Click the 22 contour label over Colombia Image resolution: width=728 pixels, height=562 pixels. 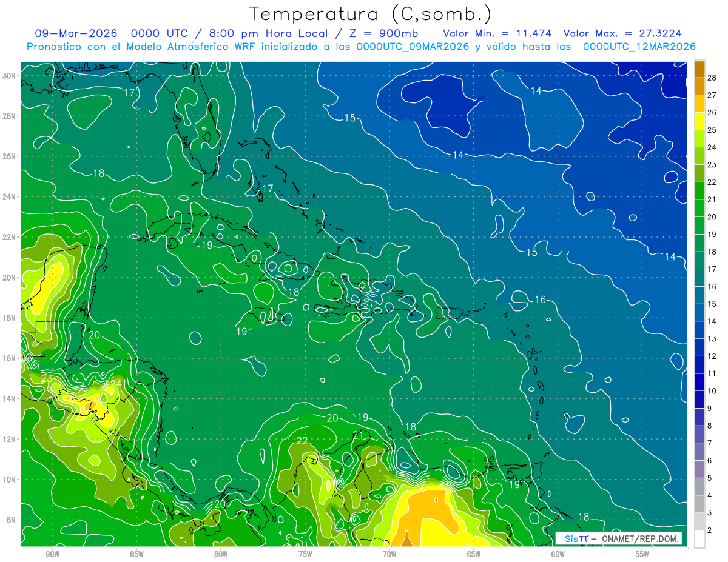click(x=302, y=441)
